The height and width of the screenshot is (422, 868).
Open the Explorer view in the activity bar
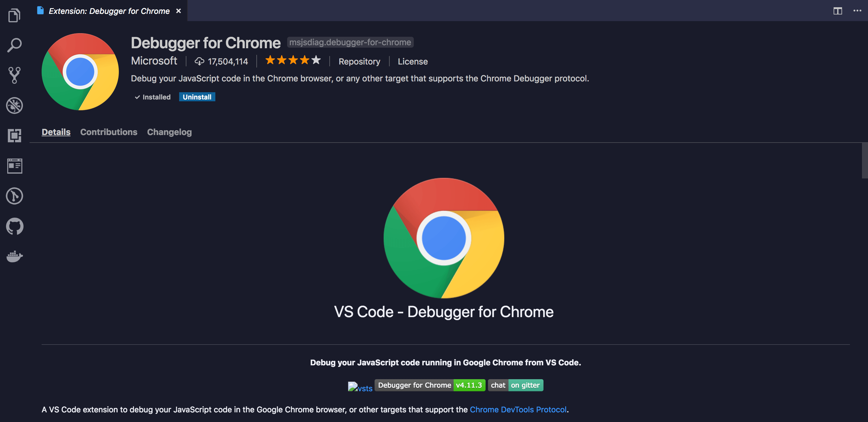pos(14,15)
